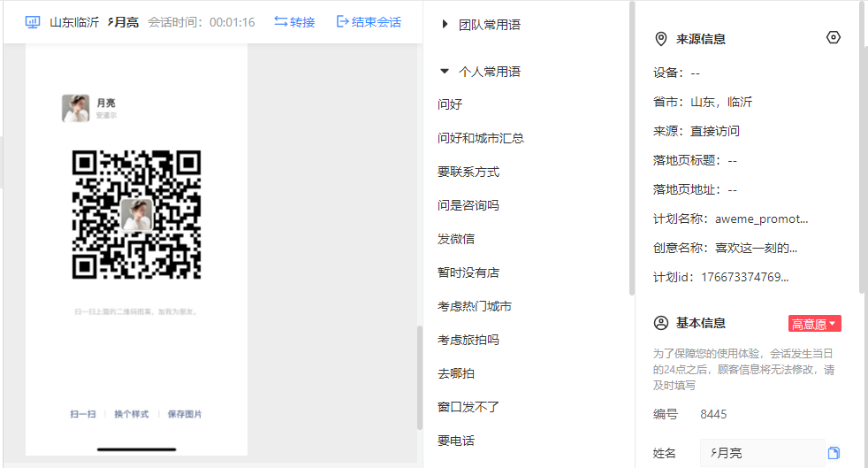This screenshot has height=468, width=868.
Task: Click the 会话时间 00:01:16 timer
Action: pos(202,22)
